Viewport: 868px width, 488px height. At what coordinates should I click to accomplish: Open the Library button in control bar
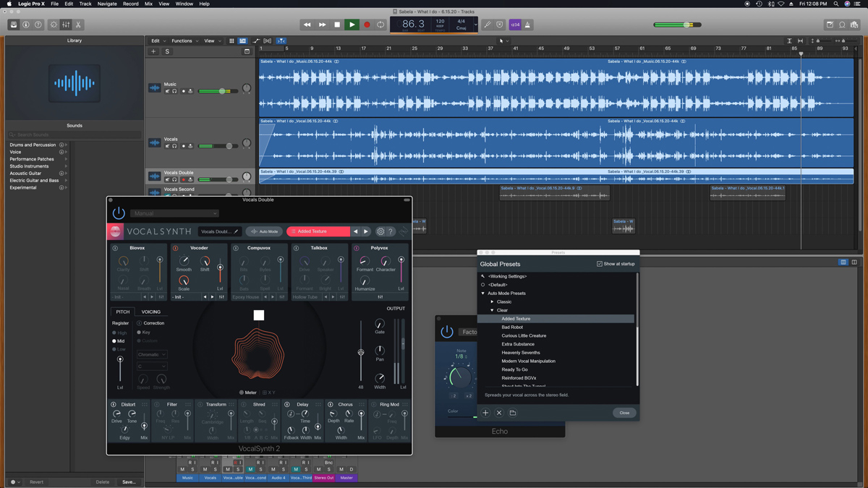pyautogui.click(x=13, y=25)
